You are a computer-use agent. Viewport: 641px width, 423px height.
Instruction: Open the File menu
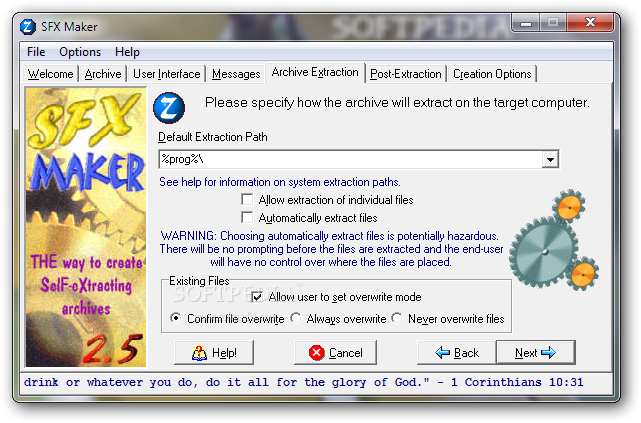[36, 52]
